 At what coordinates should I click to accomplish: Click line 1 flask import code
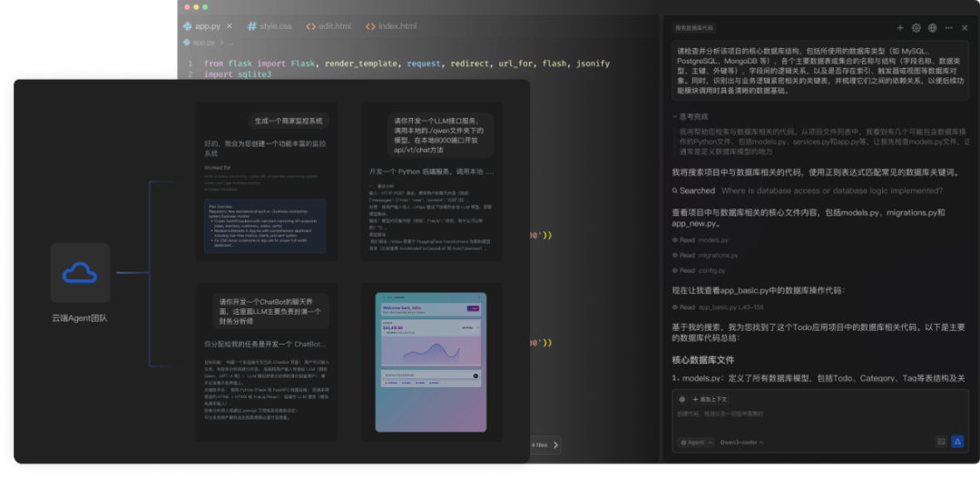coord(407,63)
